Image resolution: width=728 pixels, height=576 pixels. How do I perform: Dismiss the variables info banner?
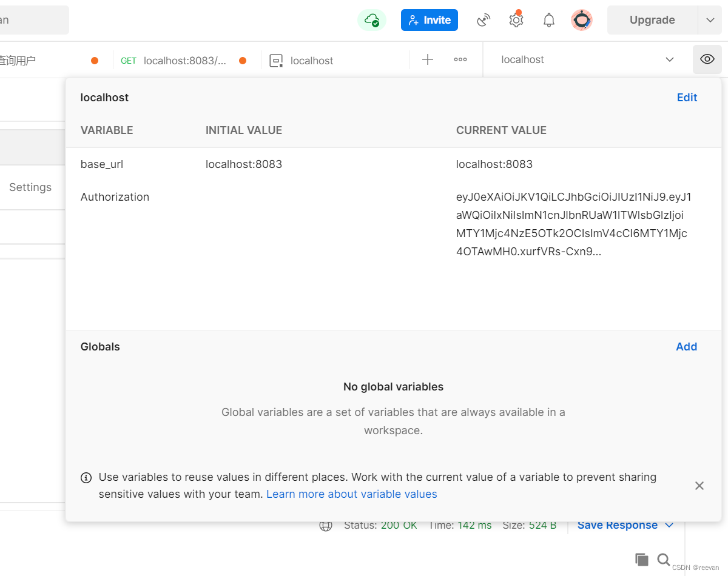[x=699, y=486]
